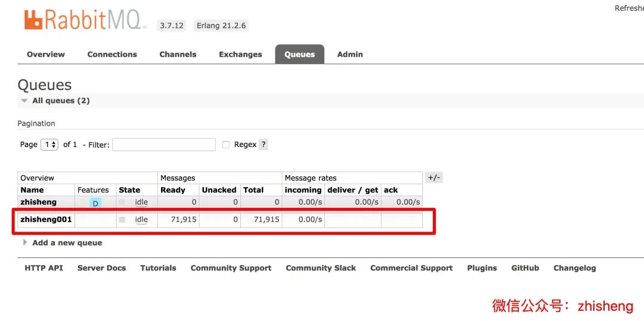Click the idle state of zhisheng
This screenshot has height=321, width=644.
point(141,202)
